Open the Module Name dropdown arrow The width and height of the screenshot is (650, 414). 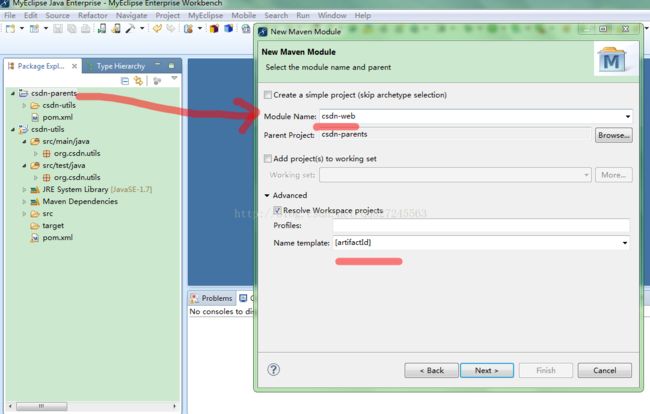tap(628, 116)
